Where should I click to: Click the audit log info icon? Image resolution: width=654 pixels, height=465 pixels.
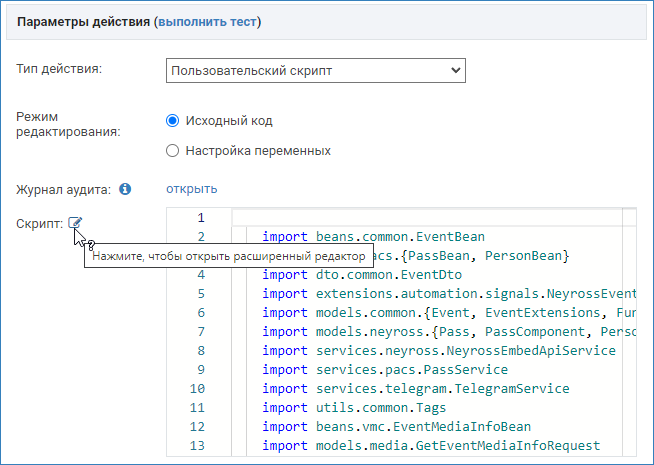pos(125,189)
